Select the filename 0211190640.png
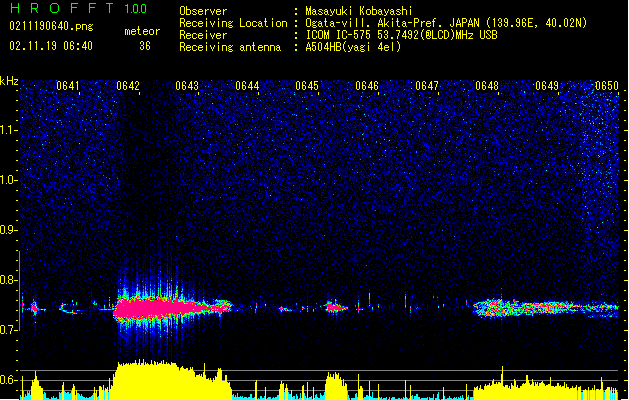629x400 pixels. [51, 26]
